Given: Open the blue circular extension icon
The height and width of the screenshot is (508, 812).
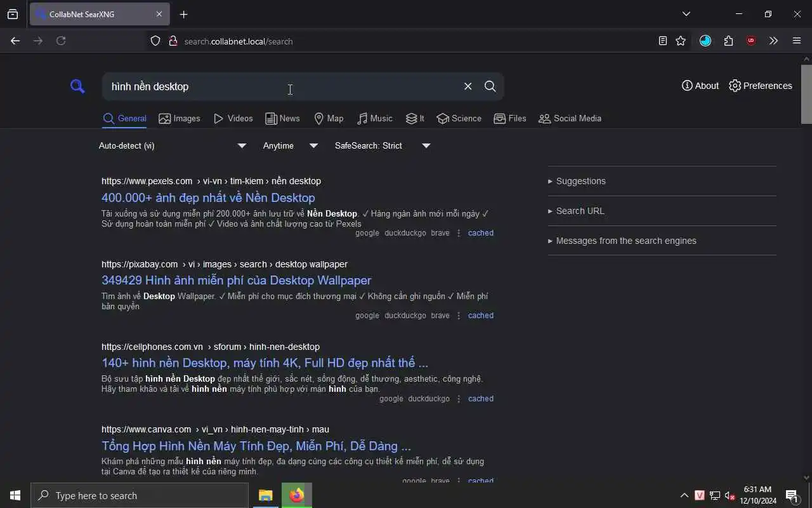Looking at the screenshot, I should [x=705, y=41].
